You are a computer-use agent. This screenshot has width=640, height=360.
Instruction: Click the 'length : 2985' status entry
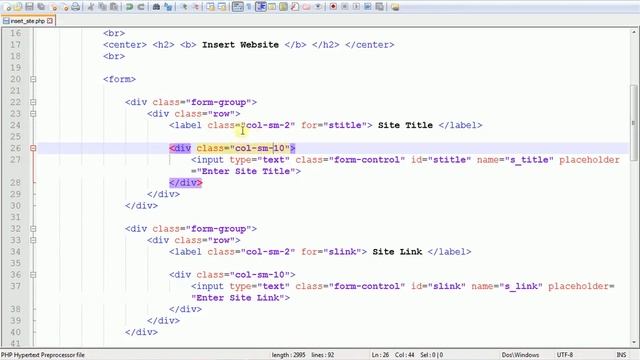[x=289, y=355]
